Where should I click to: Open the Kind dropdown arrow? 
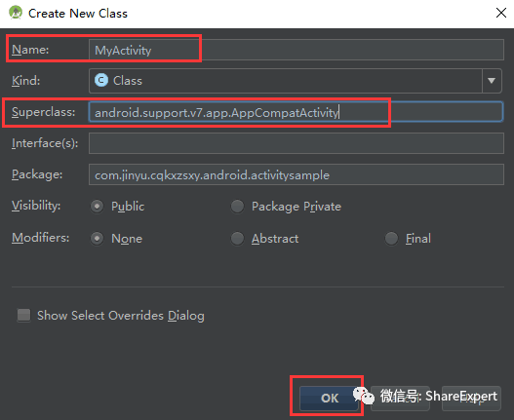pyautogui.click(x=492, y=81)
